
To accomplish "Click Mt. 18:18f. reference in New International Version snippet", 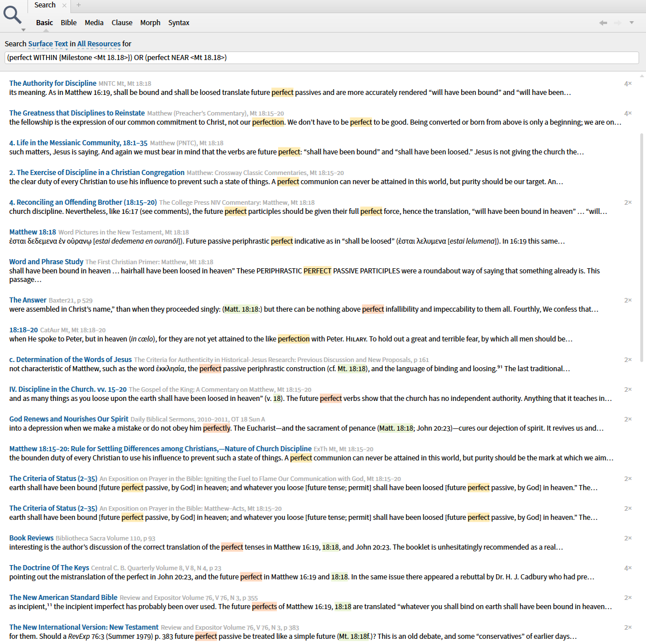I will (x=354, y=636).
